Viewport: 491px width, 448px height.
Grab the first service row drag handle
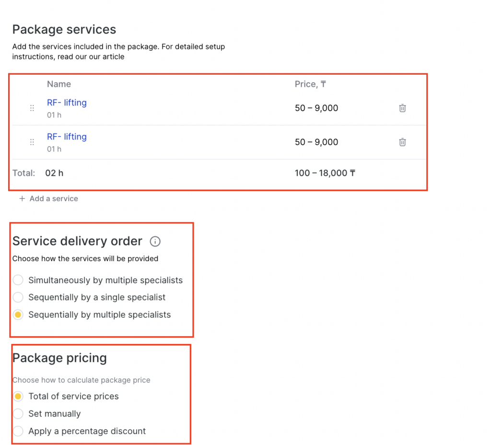point(32,108)
